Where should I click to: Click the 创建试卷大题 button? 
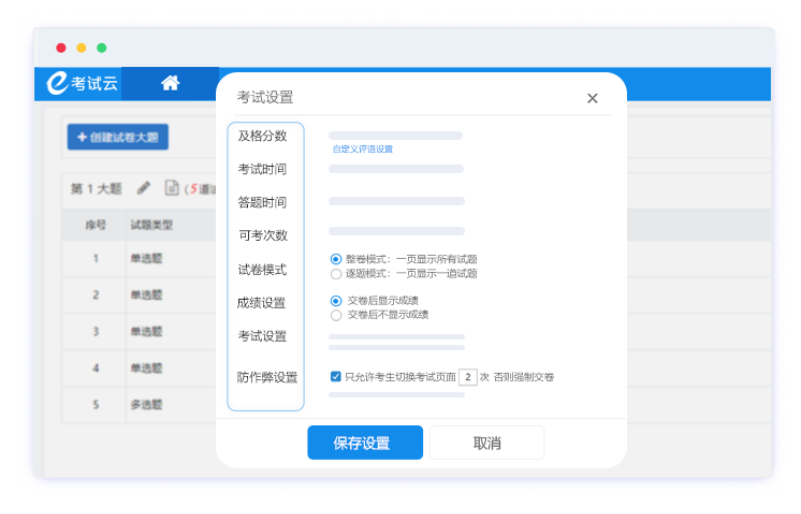click(x=117, y=137)
